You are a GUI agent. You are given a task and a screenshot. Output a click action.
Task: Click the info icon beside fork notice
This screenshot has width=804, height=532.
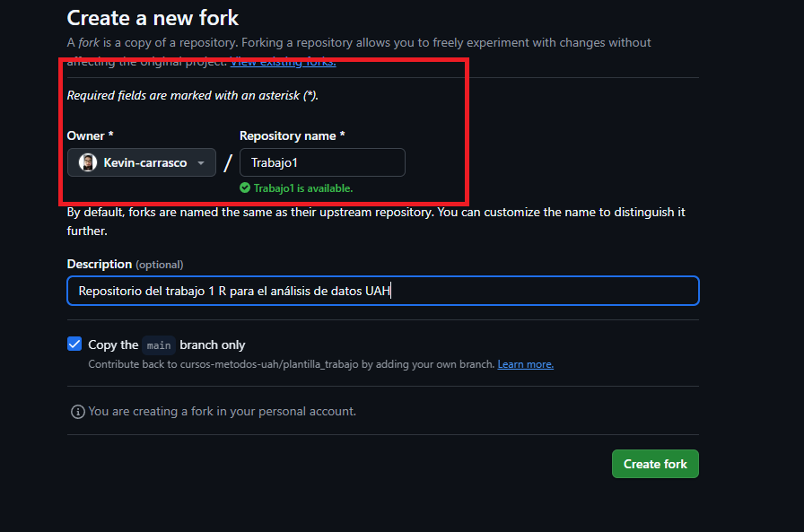[x=78, y=412]
